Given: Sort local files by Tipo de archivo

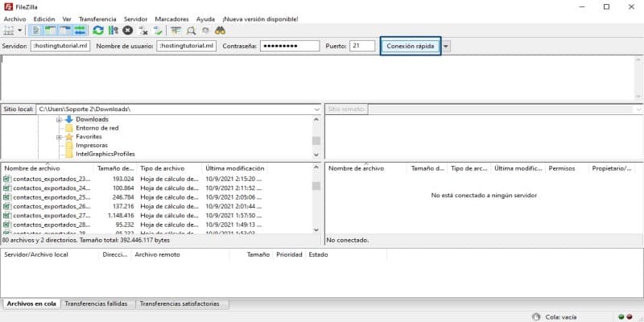Looking at the screenshot, I should pos(170,168).
